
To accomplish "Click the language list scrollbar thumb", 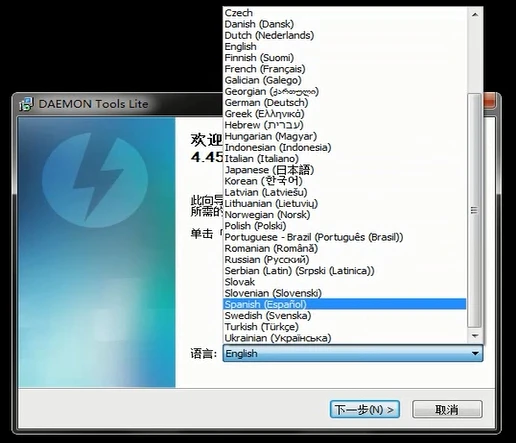I will pyautogui.click(x=475, y=210).
